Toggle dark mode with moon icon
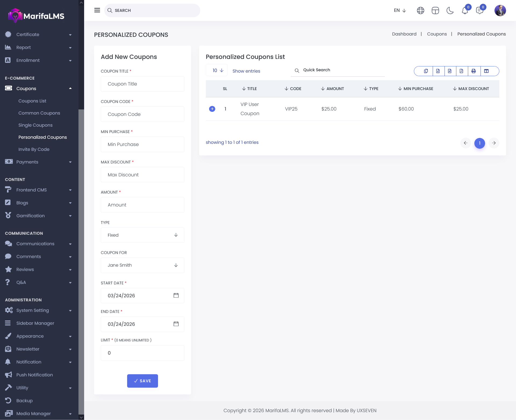 point(450,10)
